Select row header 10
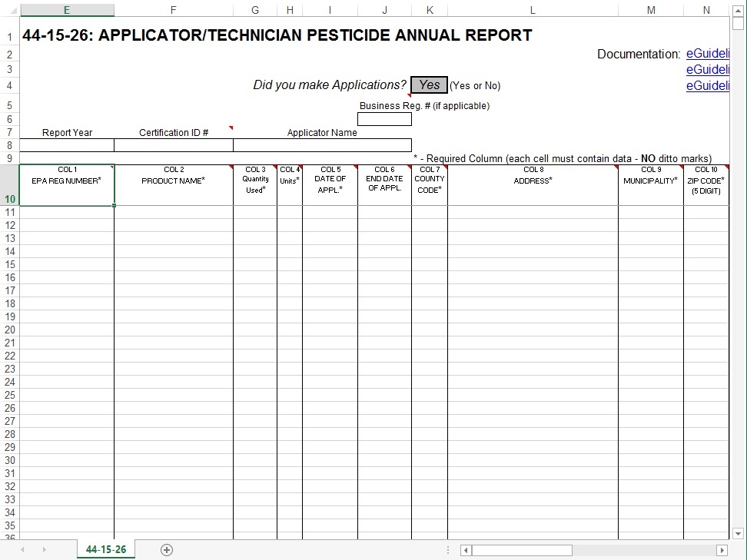747x560 pixels. tap(9, 186)
